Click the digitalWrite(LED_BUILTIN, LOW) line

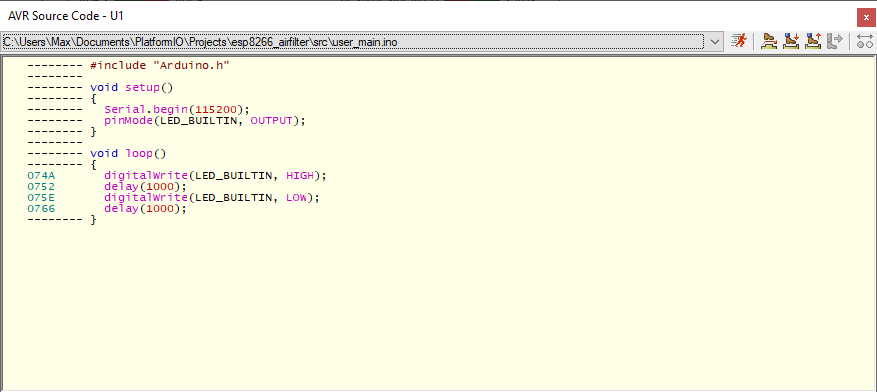tap(211, 197)
